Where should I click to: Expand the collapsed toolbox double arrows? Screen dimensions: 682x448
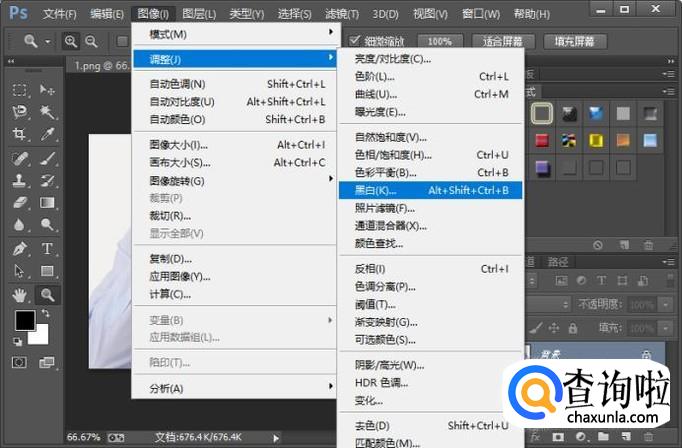[10, 61]
